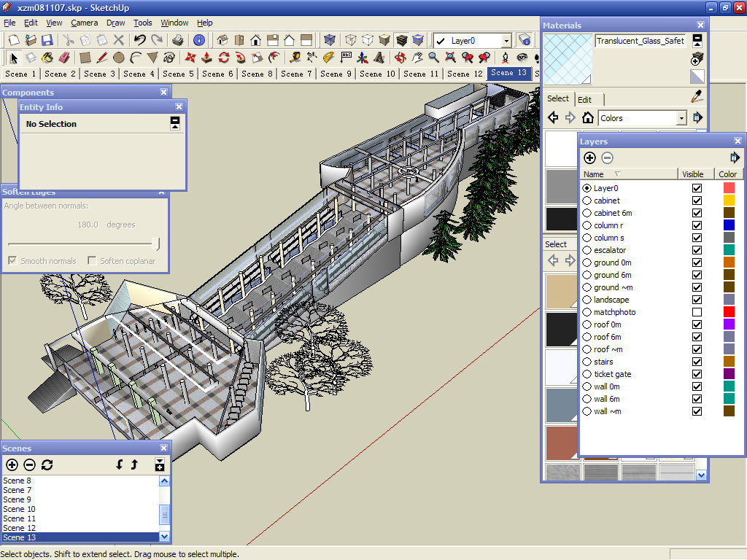Select the Rectangle drawing tool

coord(85,58)
